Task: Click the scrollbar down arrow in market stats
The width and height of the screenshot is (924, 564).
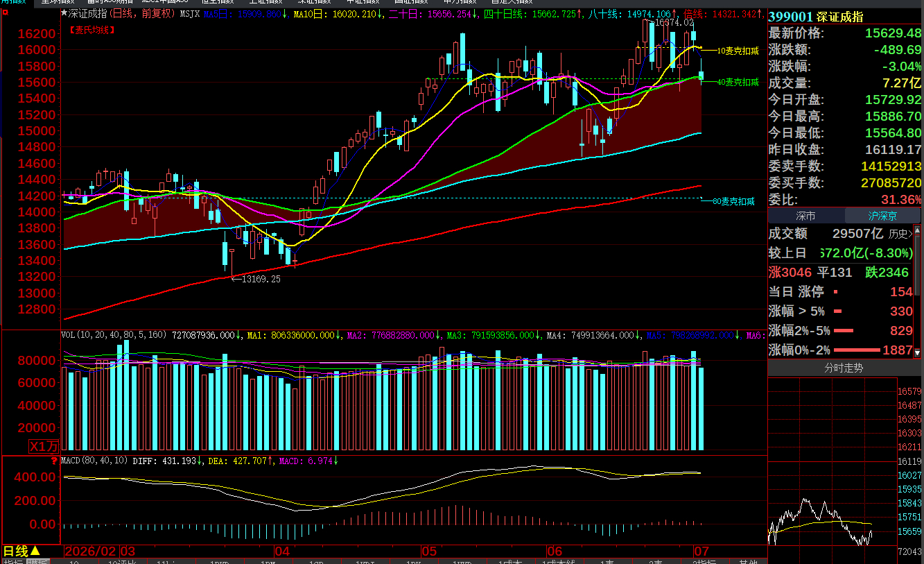Action: 918,354
